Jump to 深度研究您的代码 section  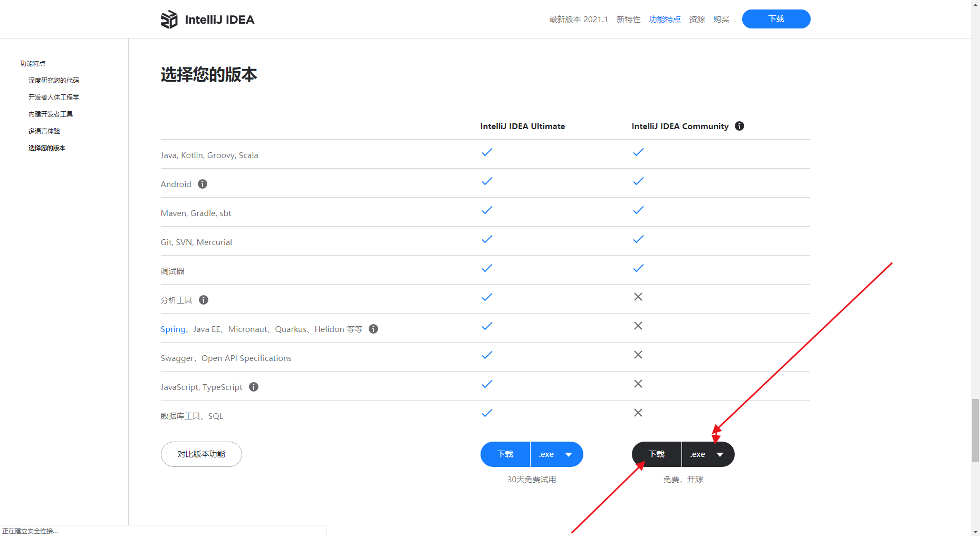click(54, 80)
